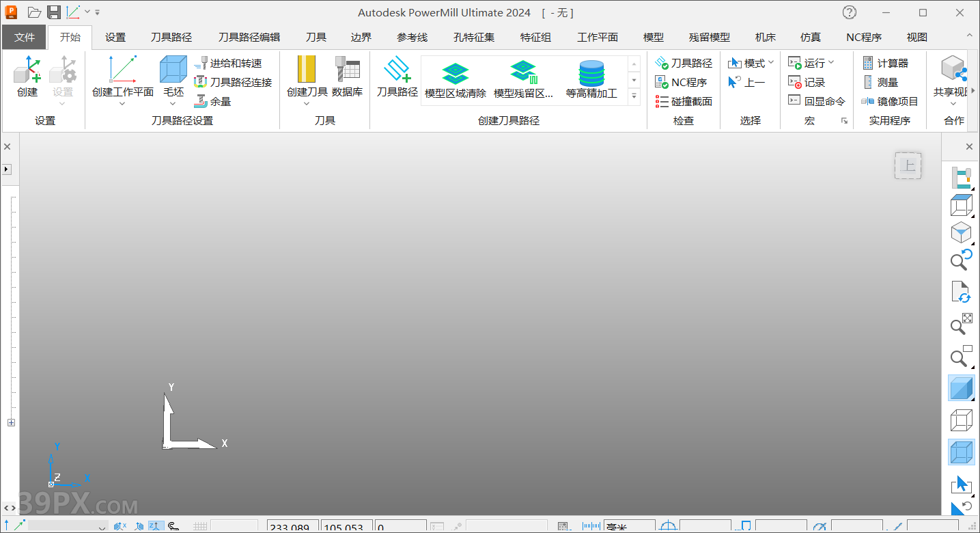Click 镜像项目 mirror project

tap(891, 101)
